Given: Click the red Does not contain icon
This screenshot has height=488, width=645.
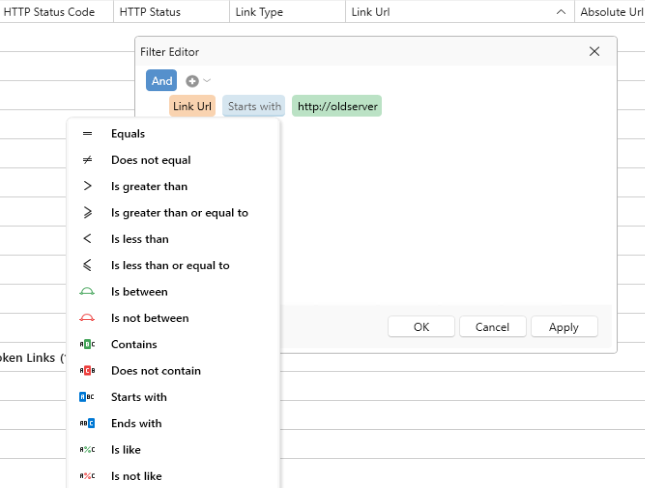Looking at the screenshot, I should point(87,371).
